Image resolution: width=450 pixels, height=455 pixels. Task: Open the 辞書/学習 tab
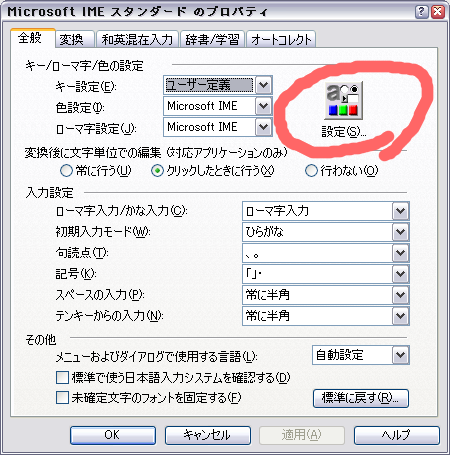click(212, 40)
